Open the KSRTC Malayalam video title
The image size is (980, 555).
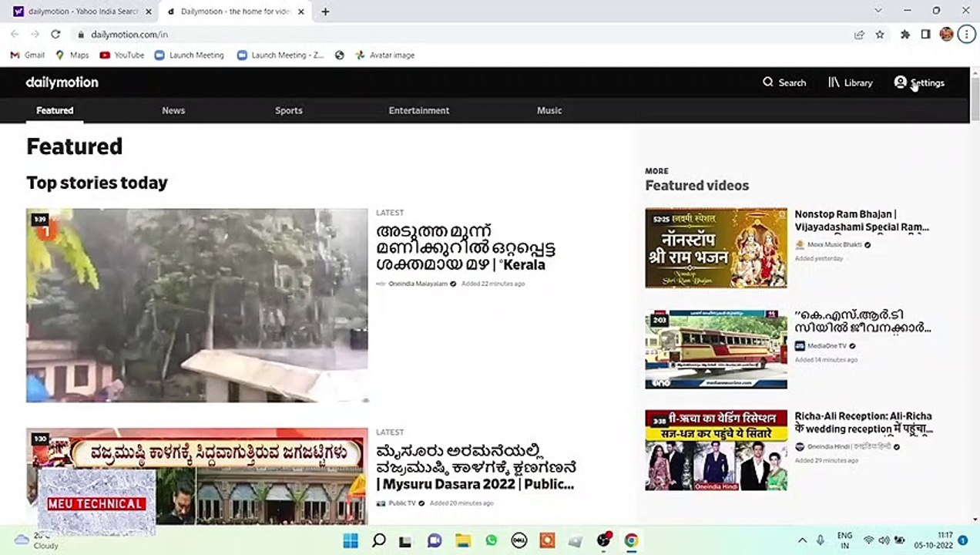(863, 321)
